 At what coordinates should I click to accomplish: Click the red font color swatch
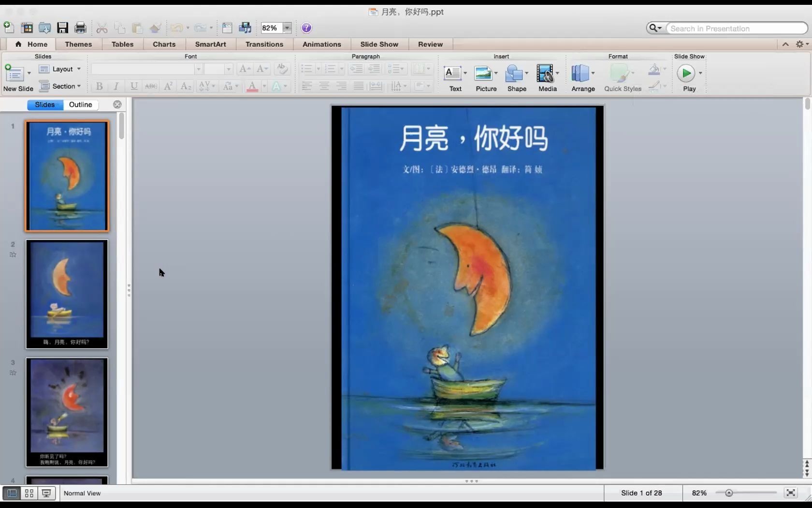(x=252, y=86)
